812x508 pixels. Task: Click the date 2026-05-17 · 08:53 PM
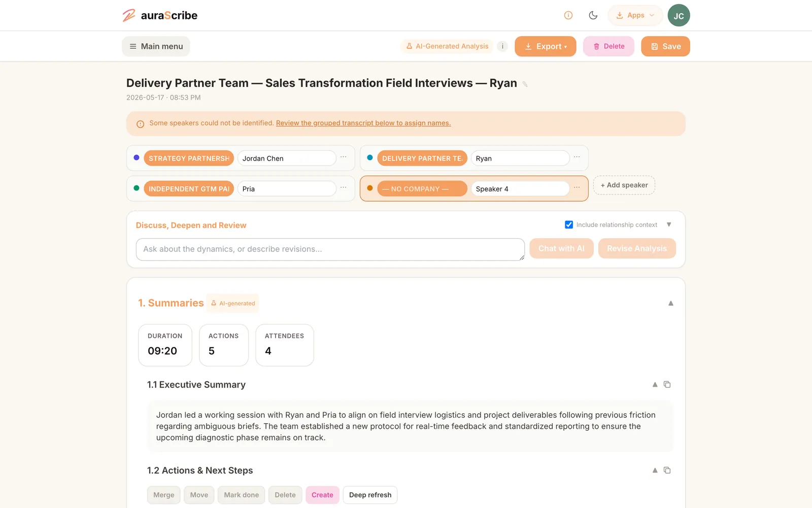[163, 98]
